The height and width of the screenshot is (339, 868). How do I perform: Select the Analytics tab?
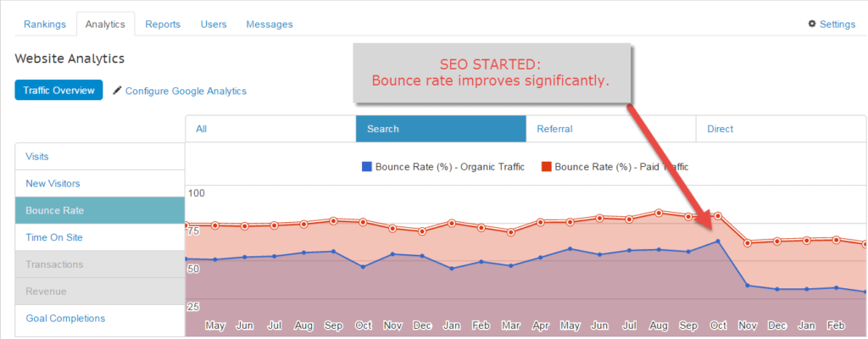tap(105, 25)
